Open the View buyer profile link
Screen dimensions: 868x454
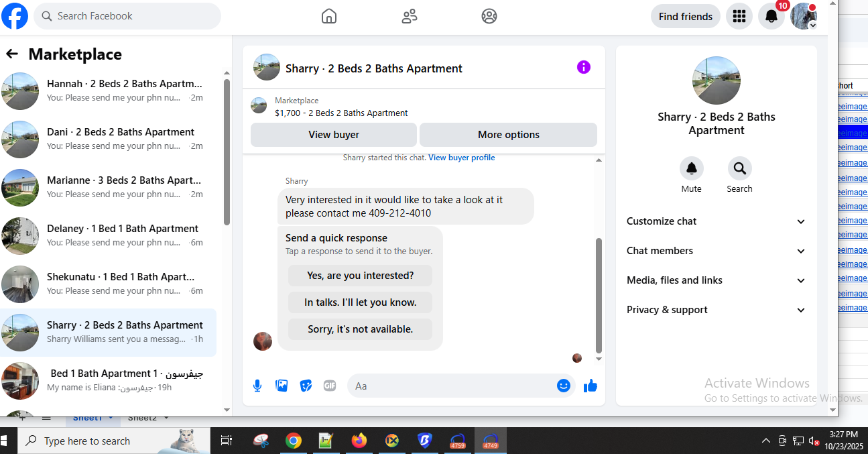462,158
